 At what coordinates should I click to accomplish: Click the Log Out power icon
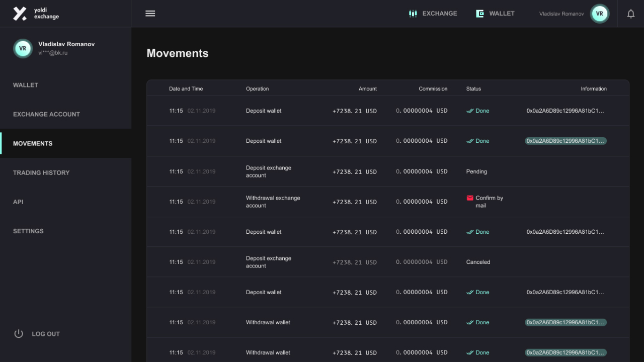[x=19, y=333]
